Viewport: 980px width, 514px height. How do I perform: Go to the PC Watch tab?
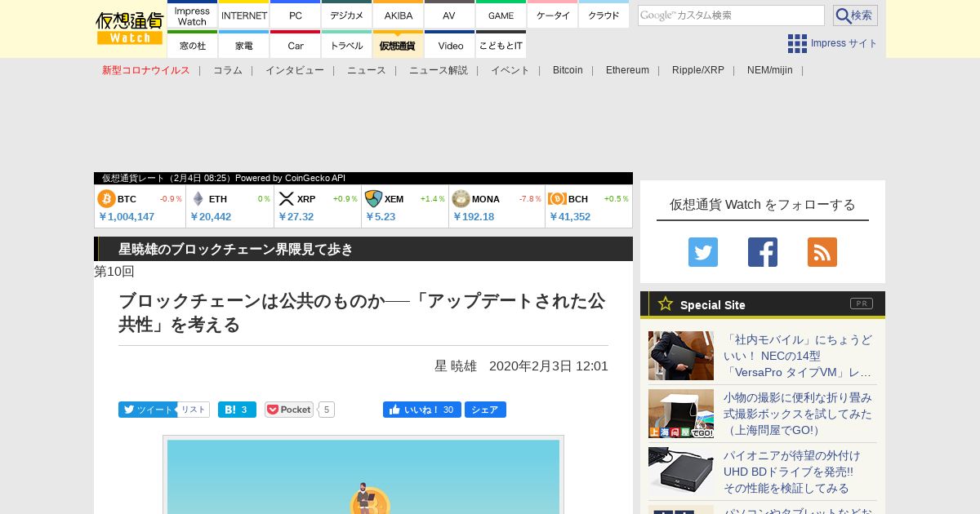click(x=295, y=15)
